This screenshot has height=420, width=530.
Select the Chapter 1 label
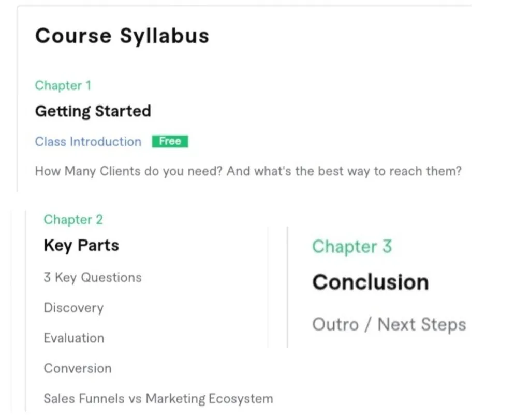tap(63, 85)
